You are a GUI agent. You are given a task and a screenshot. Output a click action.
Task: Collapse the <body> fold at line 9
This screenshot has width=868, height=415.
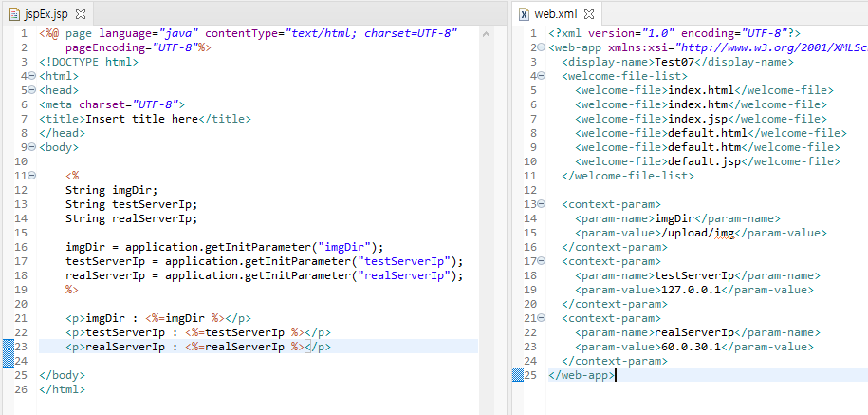tap(31, 147)
